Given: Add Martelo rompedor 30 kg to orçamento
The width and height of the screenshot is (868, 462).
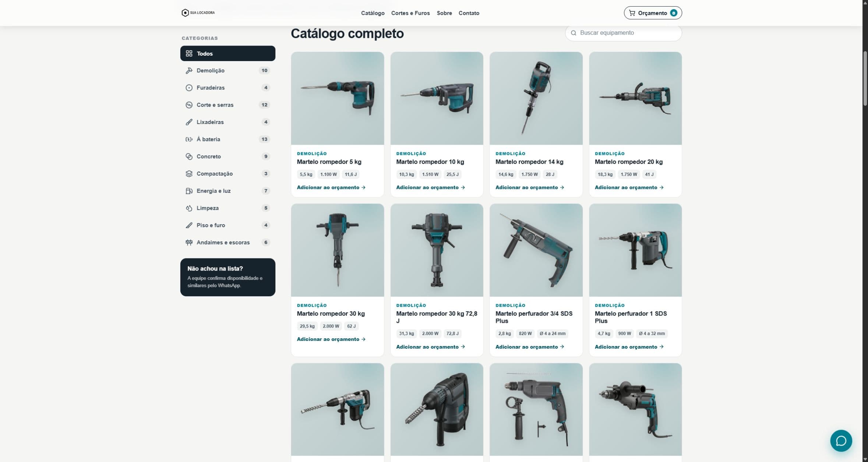Looking at the screenshot, I should click(331, 339).
